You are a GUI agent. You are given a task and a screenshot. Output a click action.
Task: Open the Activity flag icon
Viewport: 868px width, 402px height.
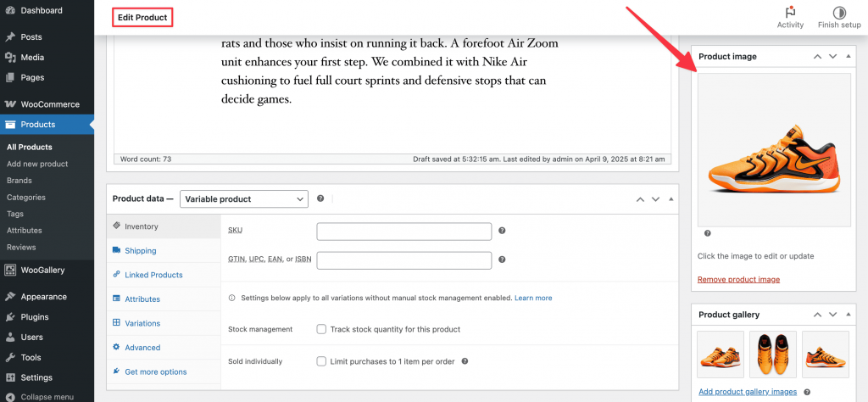[790, 12]
